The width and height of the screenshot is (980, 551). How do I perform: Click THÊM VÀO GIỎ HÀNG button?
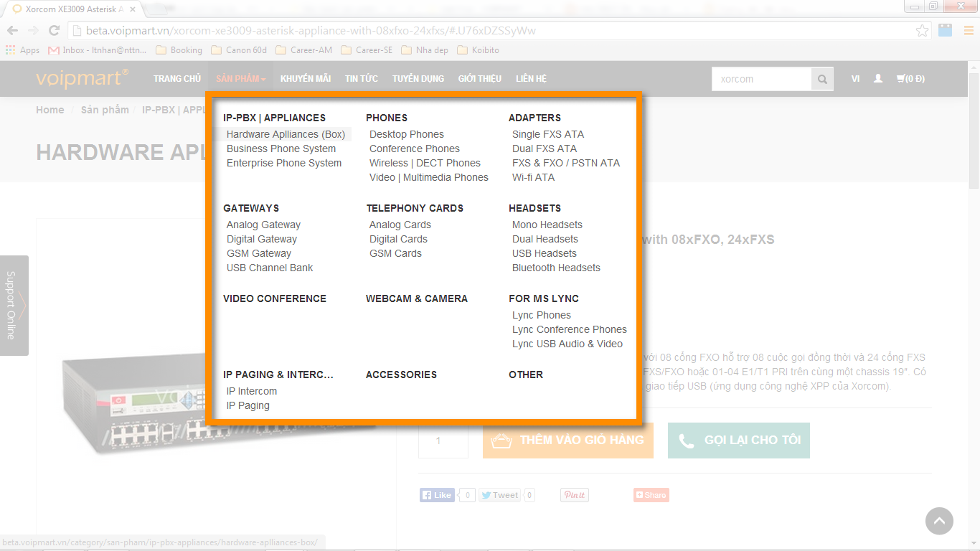click(568, 440)
